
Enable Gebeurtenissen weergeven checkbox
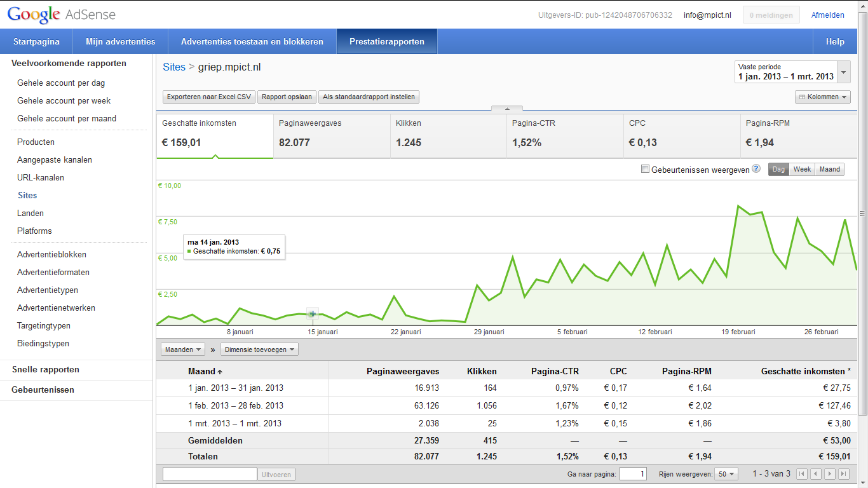[646, 169]
